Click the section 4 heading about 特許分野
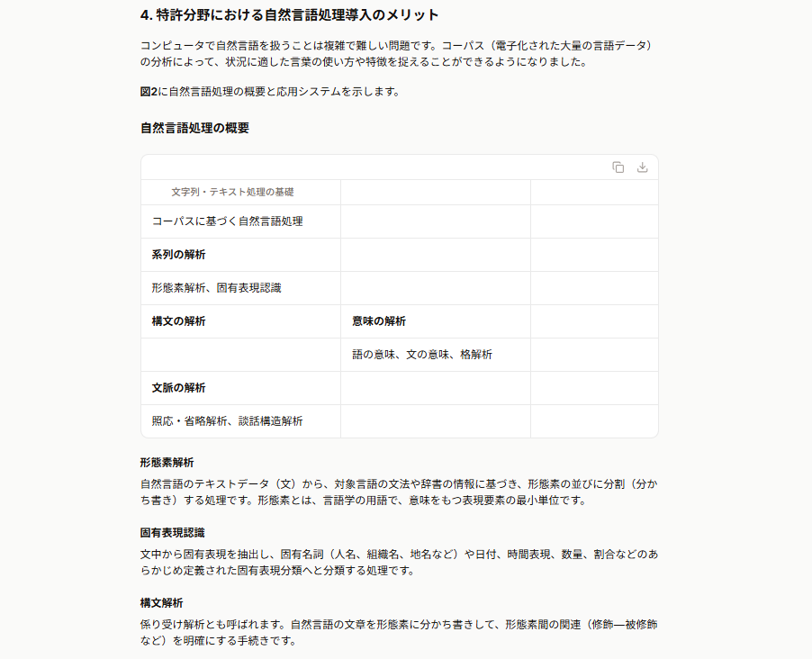This screenshot has height=659, width=812. [290, 15]
